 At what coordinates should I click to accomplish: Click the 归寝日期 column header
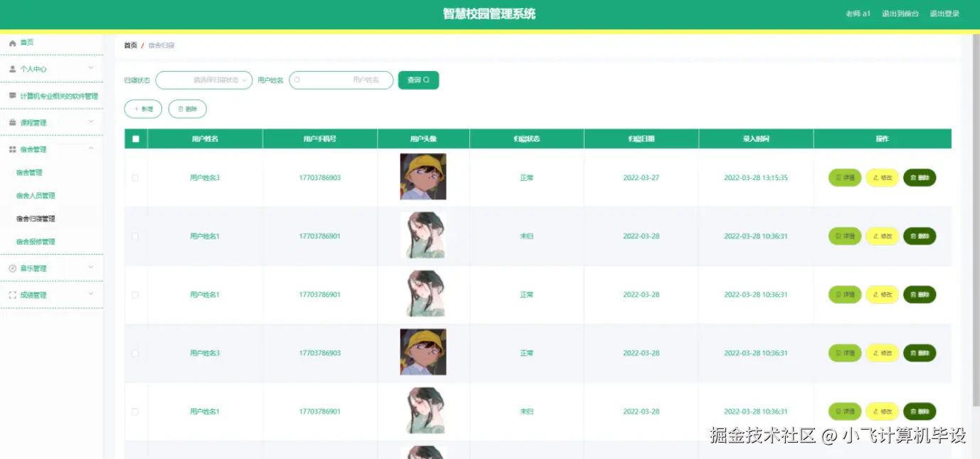tap(641, 139)
